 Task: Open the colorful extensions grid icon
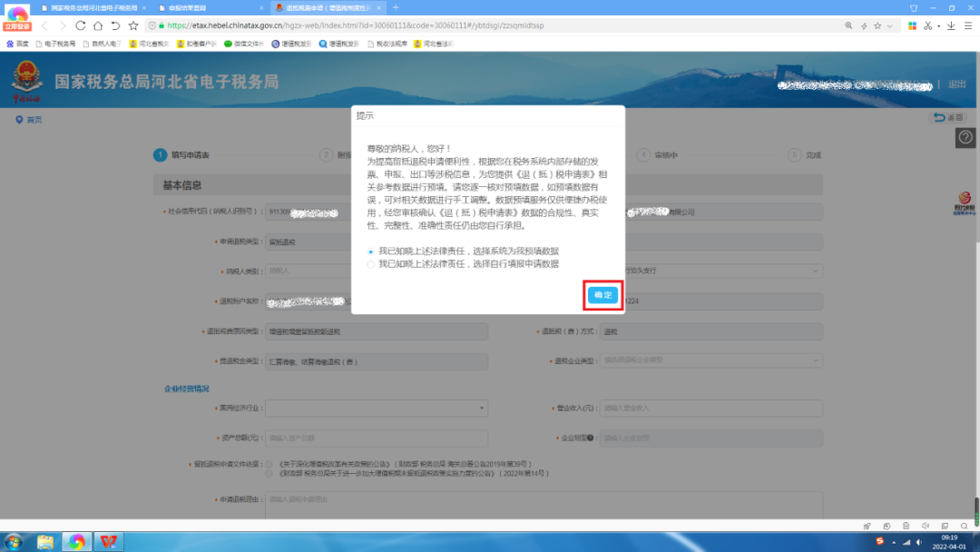[913, 25]
